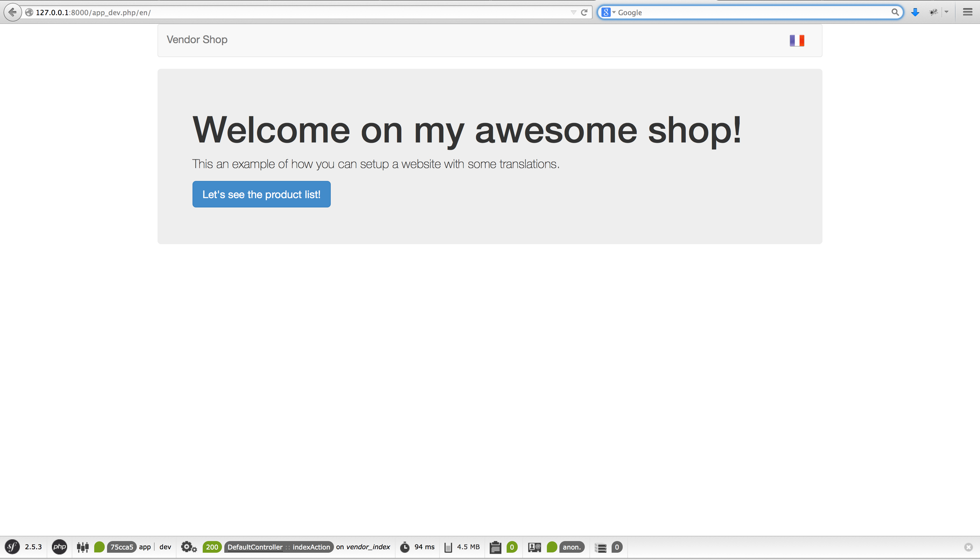This screenshot has width=980, height=560.
Task: Expand the dropdown arrow beside the bug icon
Action: pyautogui.click(x=946, y=12)
